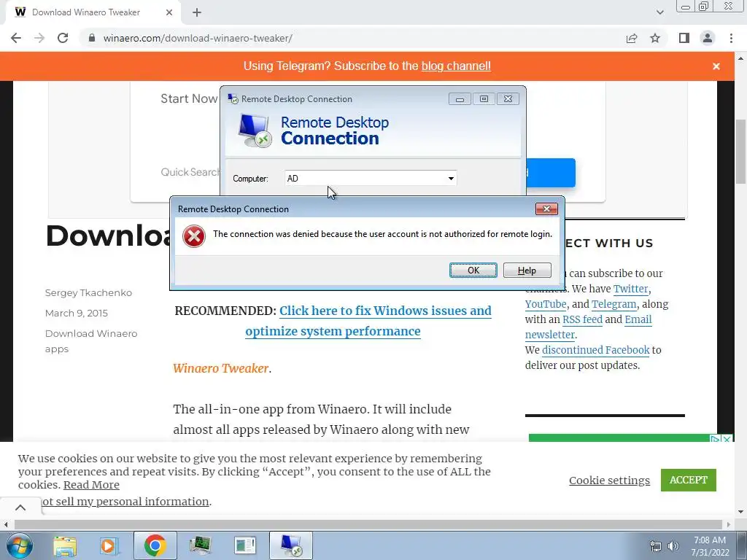Open the Email newsletter link
Screen dimensions: 747x560
click(589, 327)
